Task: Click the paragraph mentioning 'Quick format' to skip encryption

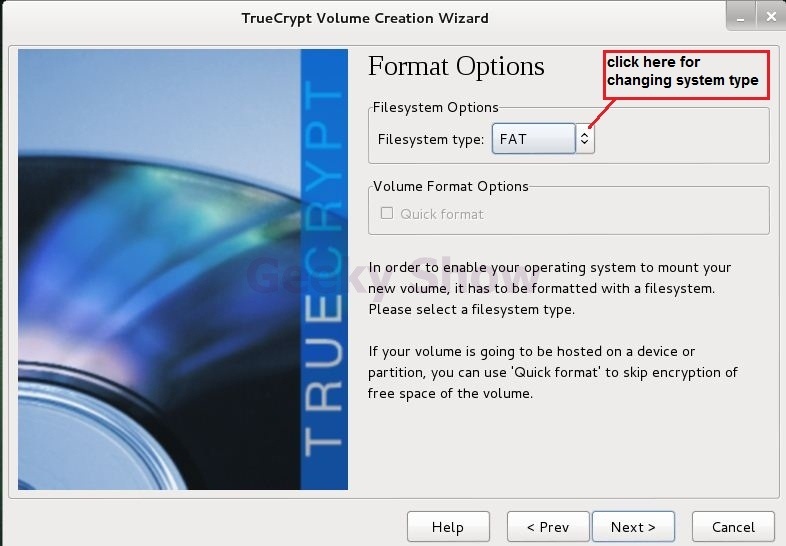Action: 552,373
